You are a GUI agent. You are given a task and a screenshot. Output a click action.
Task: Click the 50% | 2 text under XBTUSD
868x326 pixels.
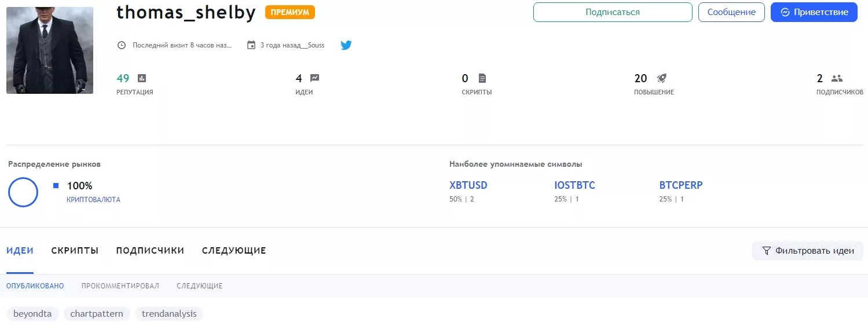(x=462, y=199)
